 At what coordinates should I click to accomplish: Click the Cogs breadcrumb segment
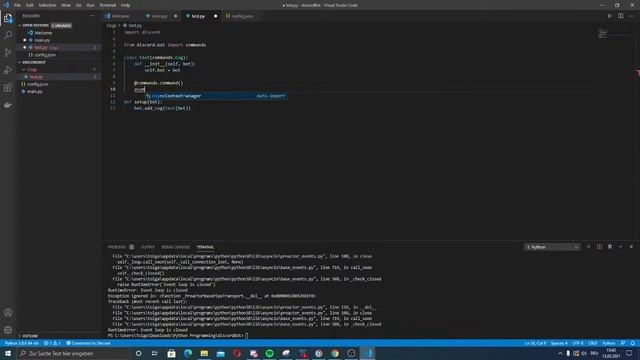pyautogui.click(x=111, y=25)
